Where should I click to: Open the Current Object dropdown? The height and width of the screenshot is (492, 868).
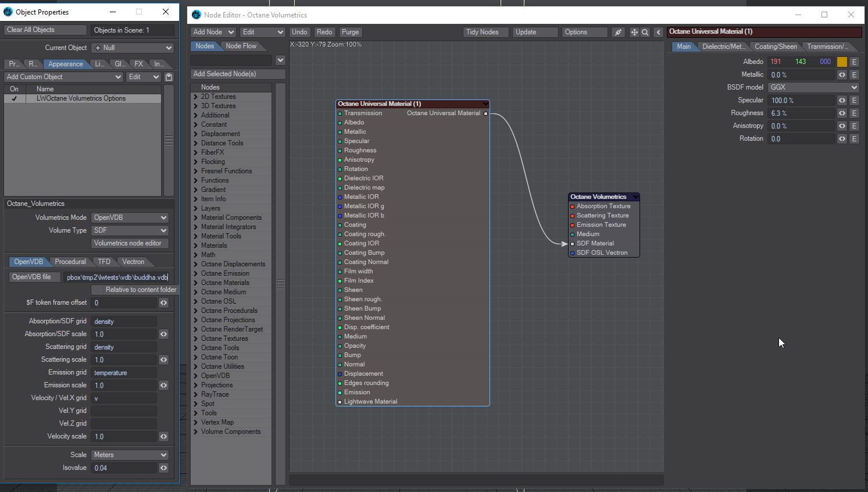(x=133, y=48)
